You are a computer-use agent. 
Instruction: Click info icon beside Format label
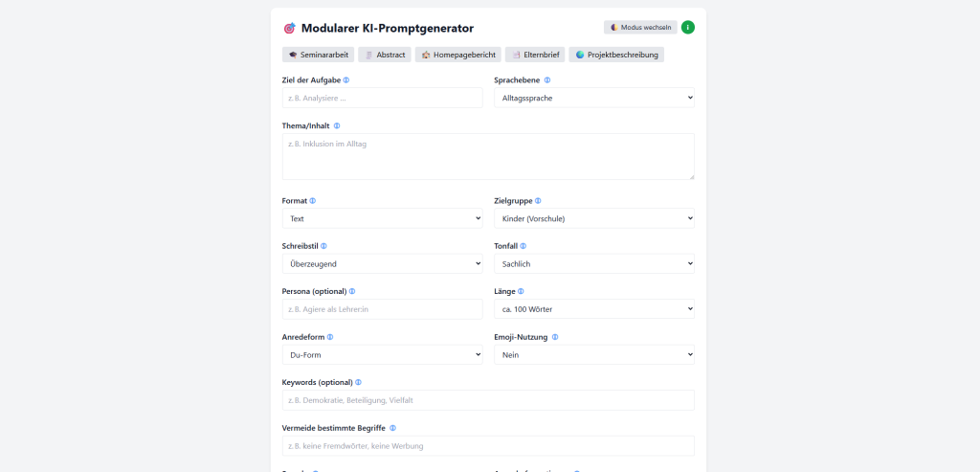(313, 201)
